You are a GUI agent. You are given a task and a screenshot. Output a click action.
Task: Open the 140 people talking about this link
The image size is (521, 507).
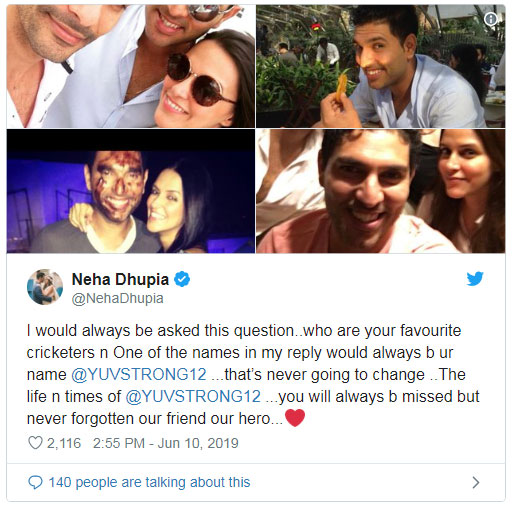[x=149, y=482]
